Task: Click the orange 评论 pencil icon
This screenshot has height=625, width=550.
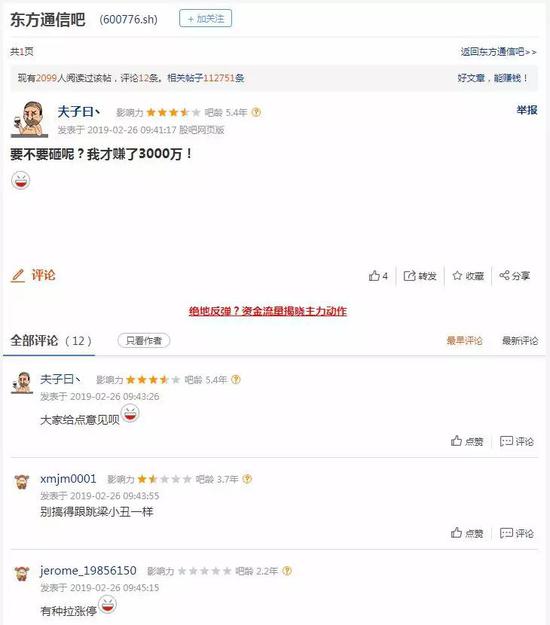Action: [33, 275]
